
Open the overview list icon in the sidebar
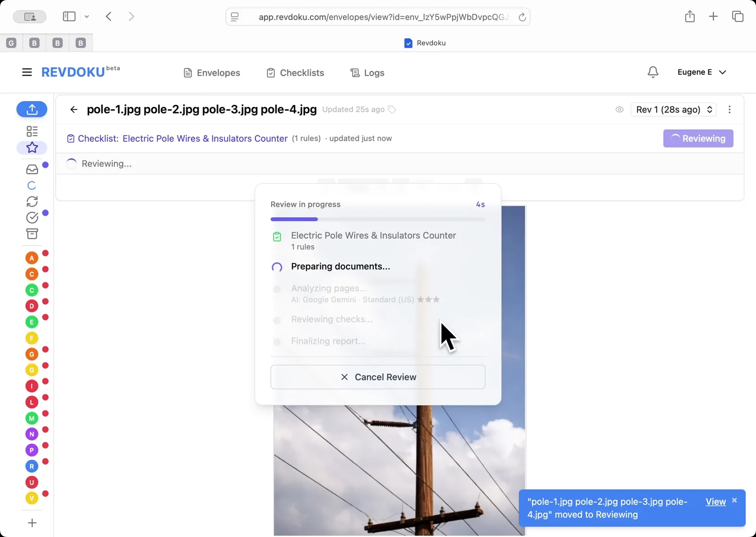point(32,131)
